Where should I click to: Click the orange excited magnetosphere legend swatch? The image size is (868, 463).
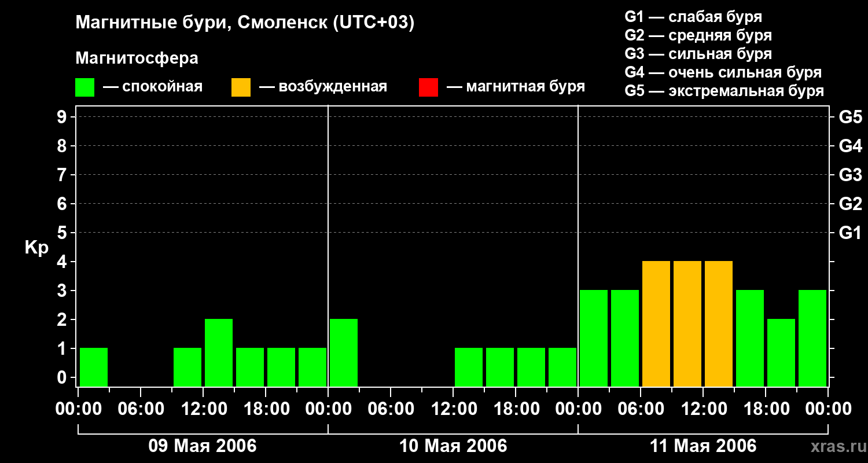click(x=241, y=87)
